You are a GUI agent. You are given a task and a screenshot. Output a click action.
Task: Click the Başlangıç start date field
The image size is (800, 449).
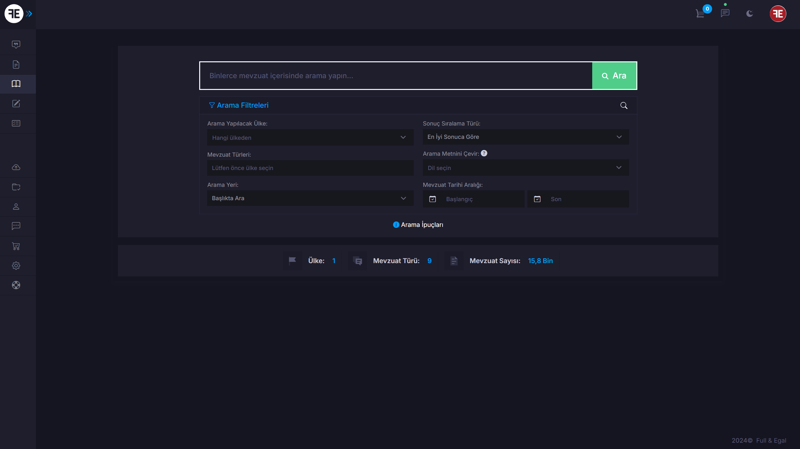480,199
